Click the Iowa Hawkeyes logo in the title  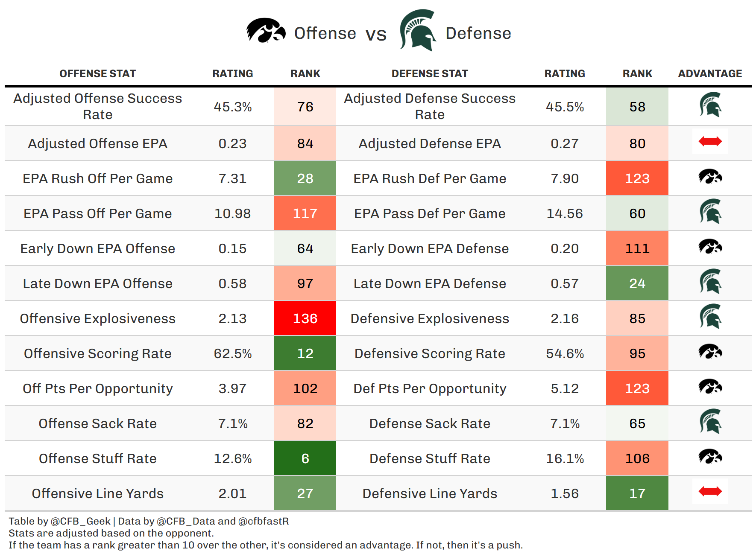click(x=266, y=31)
